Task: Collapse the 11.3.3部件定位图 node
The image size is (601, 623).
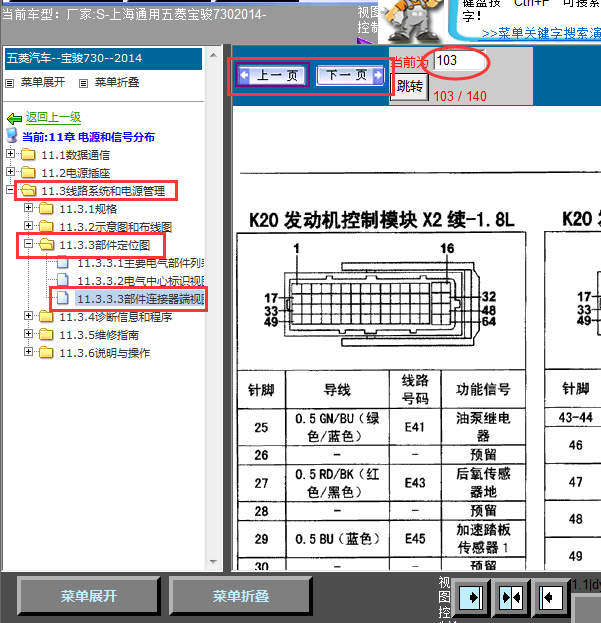Action: [28, 244]
